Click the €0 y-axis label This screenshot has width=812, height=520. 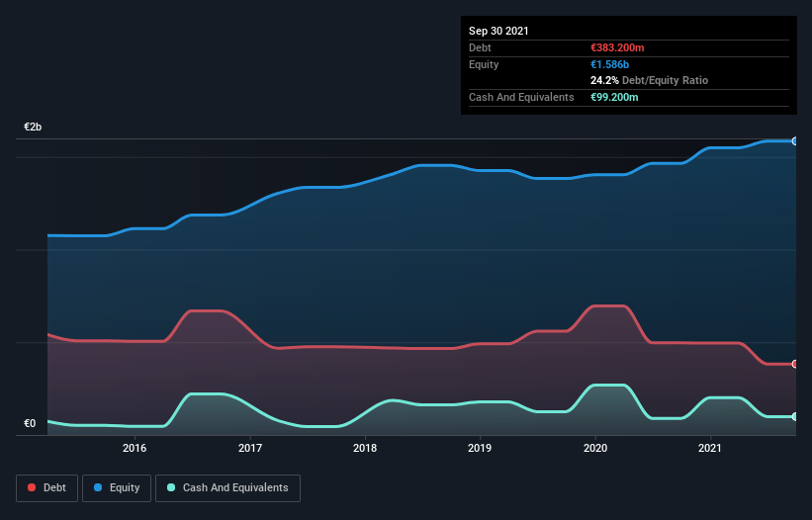tap(30, 424)
